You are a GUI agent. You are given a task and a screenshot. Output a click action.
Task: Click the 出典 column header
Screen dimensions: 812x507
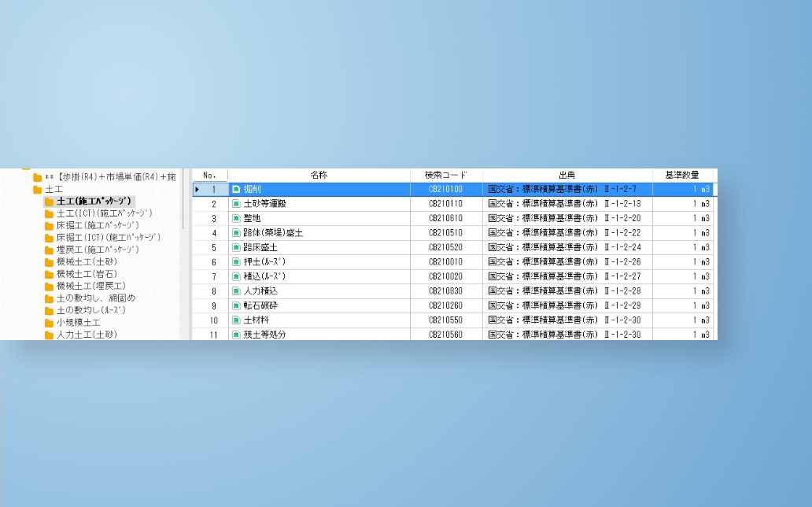[x=567, y=175]
